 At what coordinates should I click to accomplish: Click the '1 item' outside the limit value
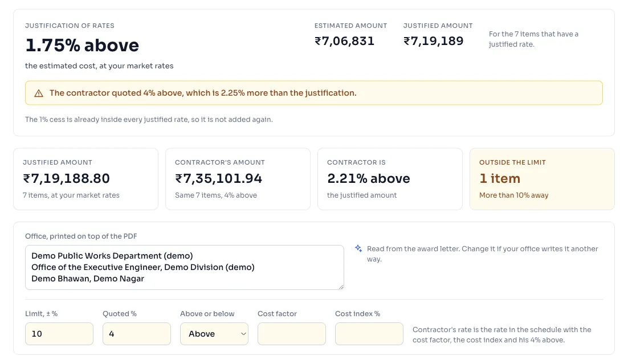(500, 179)
